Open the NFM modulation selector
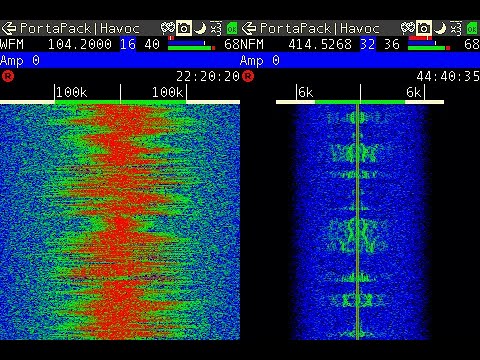Image resolution: width=480 pixels, height=360 pixels. click(252, 44)
